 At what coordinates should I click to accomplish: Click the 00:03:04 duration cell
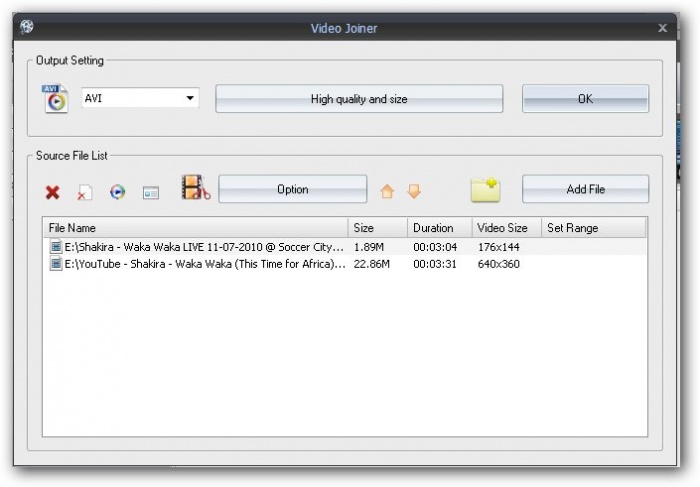(435, 247)
